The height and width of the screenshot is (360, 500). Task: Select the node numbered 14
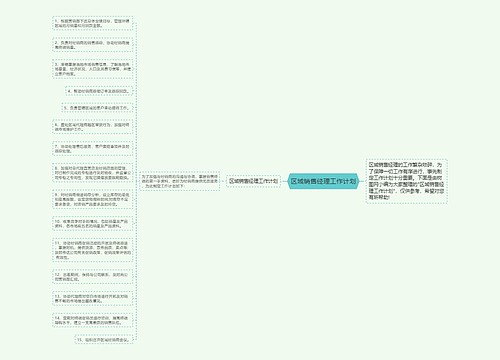tap(93, 320)
